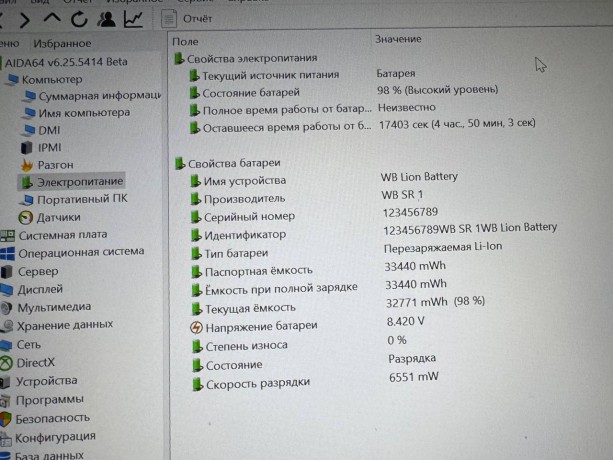This screenshot has height=460, width=613.
Task: Click the Напряжение батареи lightning icon
Action: point(196,327)
